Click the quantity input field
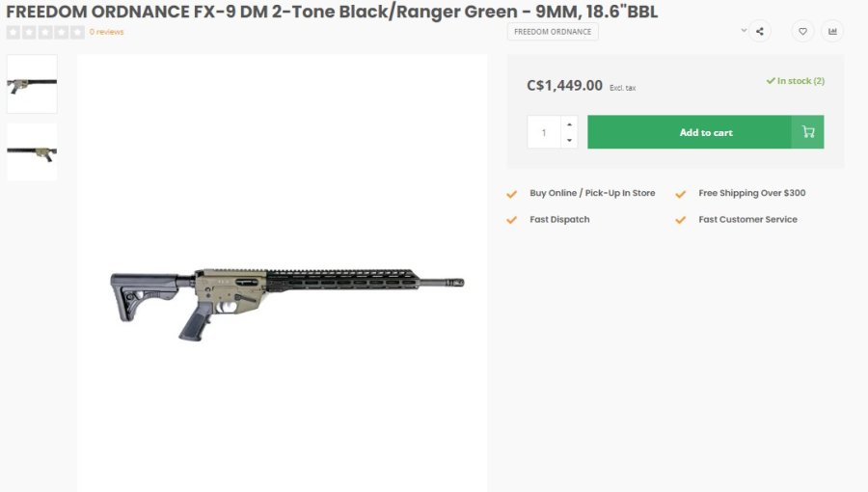Viewport: 868px width, 492px height. [x=544, y=132]
